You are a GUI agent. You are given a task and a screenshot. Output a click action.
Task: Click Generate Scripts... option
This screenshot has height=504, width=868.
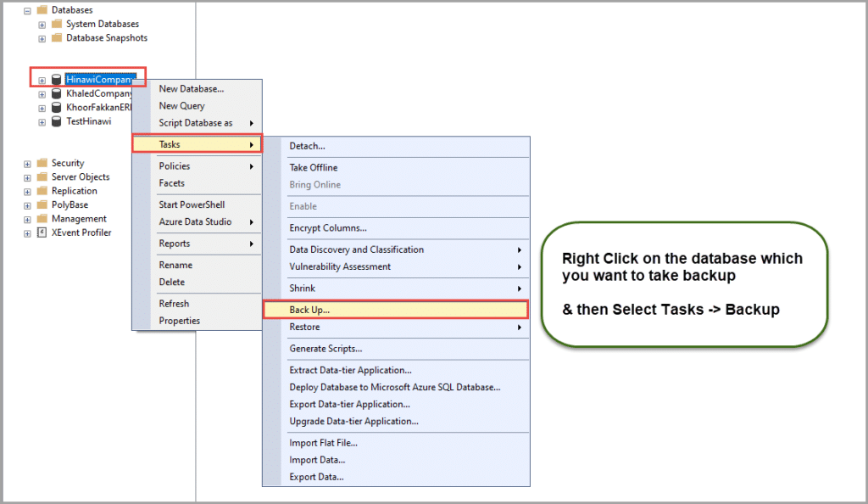pos(325,349)
